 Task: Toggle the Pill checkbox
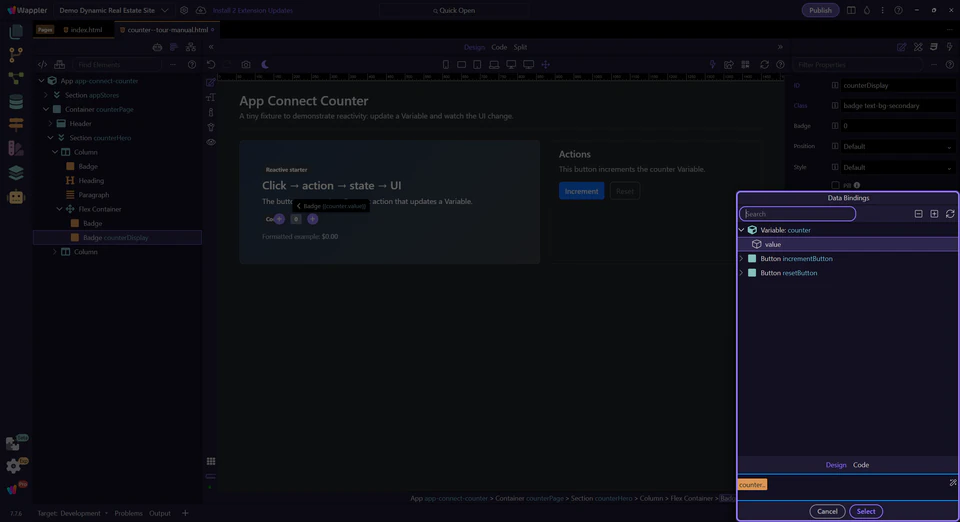(835, 185)
